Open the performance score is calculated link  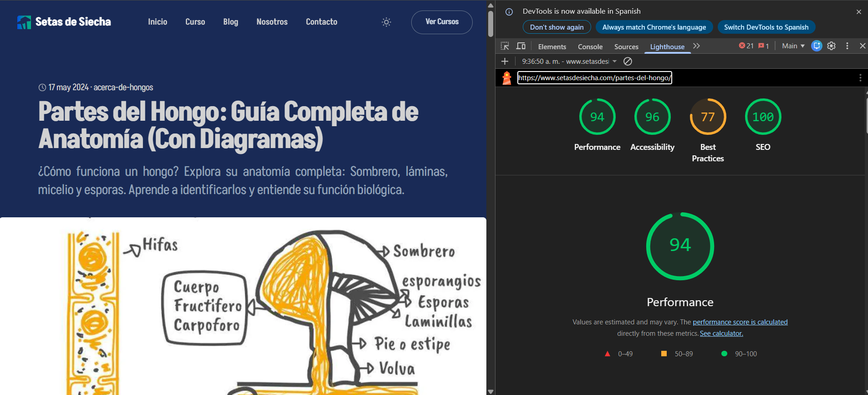(740, 322)
